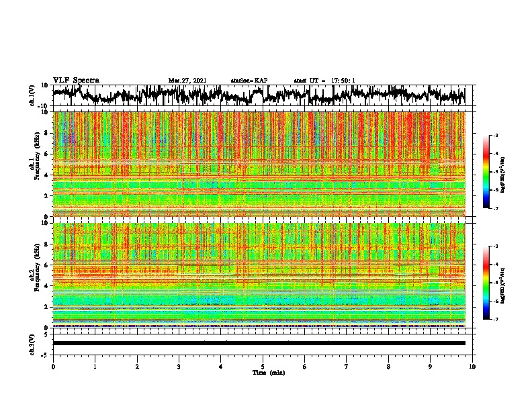Select the "ch.1(V)" axis label
532x411 pixels.
pyautogui.click(x=32, y=95)
